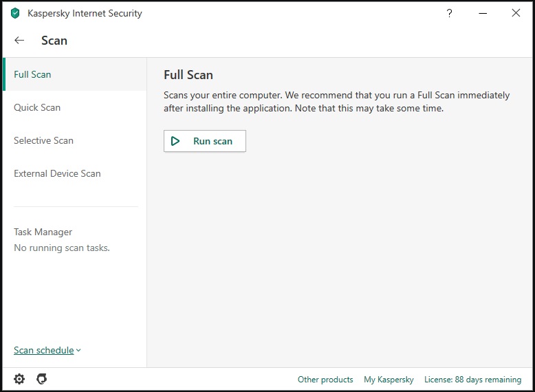Viewport: 535px width, 392px height.
Task: Click the Kaspersky shield logo icon
Action: [15, 13]
